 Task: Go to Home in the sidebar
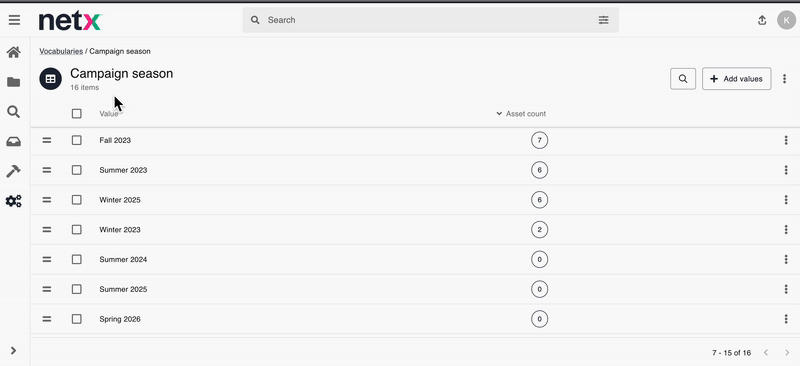pyautogui.click(x=13, y=52)
